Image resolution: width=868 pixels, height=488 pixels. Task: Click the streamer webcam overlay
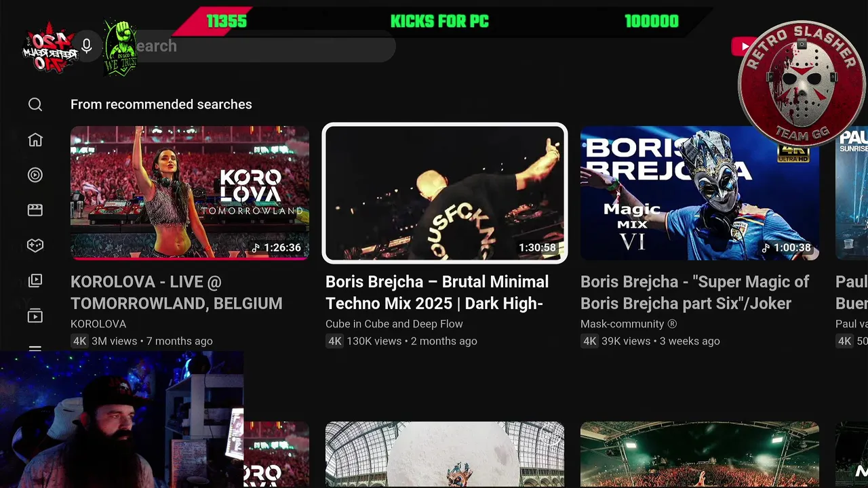(122, 420)
